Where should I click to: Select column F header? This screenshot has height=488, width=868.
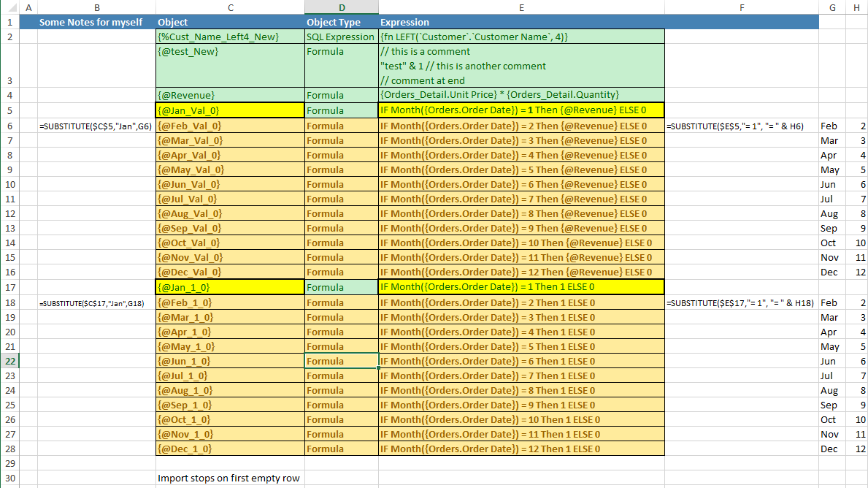742,8
